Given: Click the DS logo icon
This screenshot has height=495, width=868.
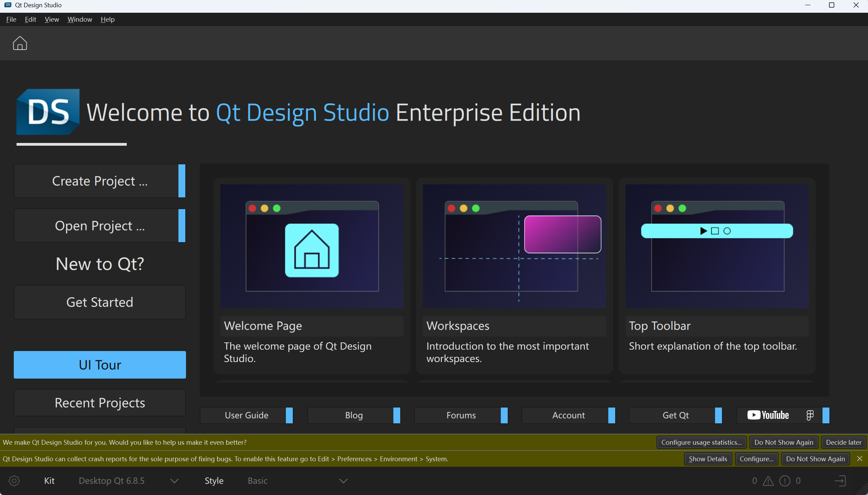Looking at the screenshot, I should (48, 112).
